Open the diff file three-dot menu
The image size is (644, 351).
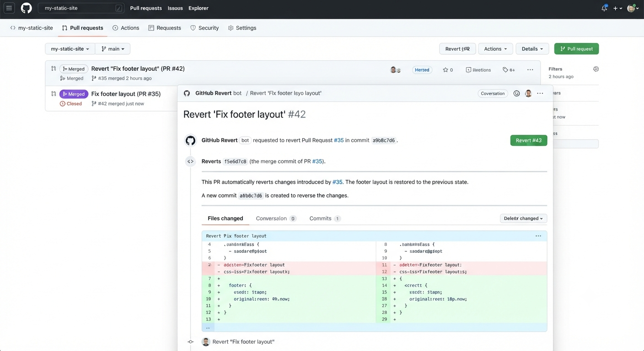538,236
